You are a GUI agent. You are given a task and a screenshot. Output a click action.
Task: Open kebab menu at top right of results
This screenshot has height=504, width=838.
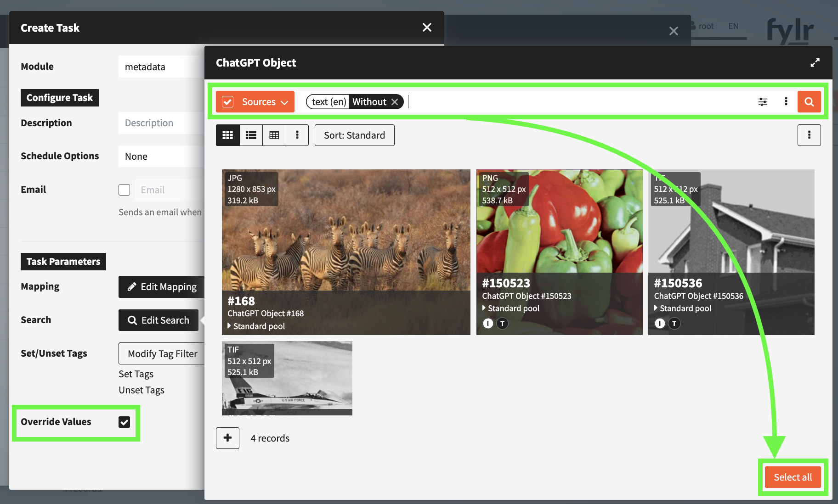(x=809, y=135)
